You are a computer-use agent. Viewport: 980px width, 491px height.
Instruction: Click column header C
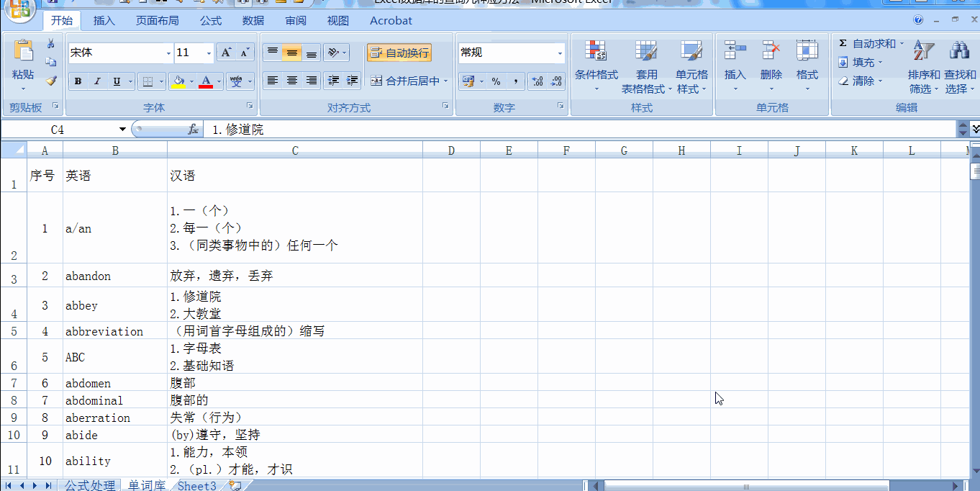295,150
